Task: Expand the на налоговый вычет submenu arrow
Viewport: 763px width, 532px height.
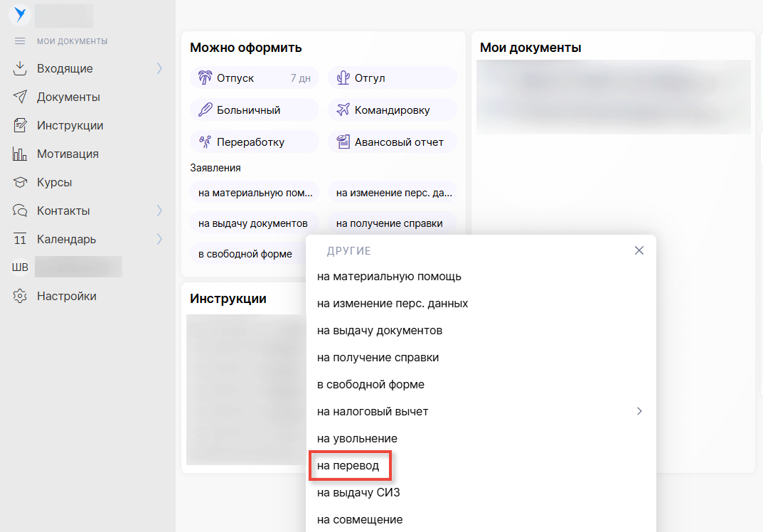Action: [639, 411]
